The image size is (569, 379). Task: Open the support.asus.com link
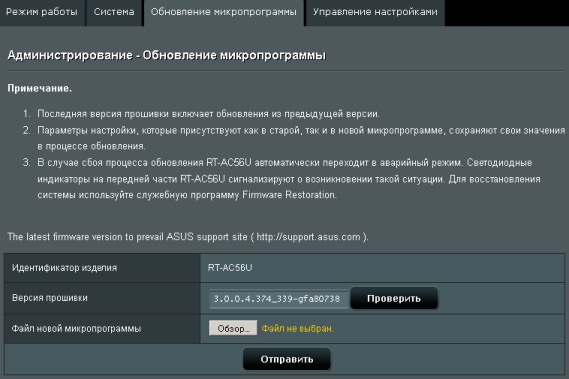[x=308, y=237]
